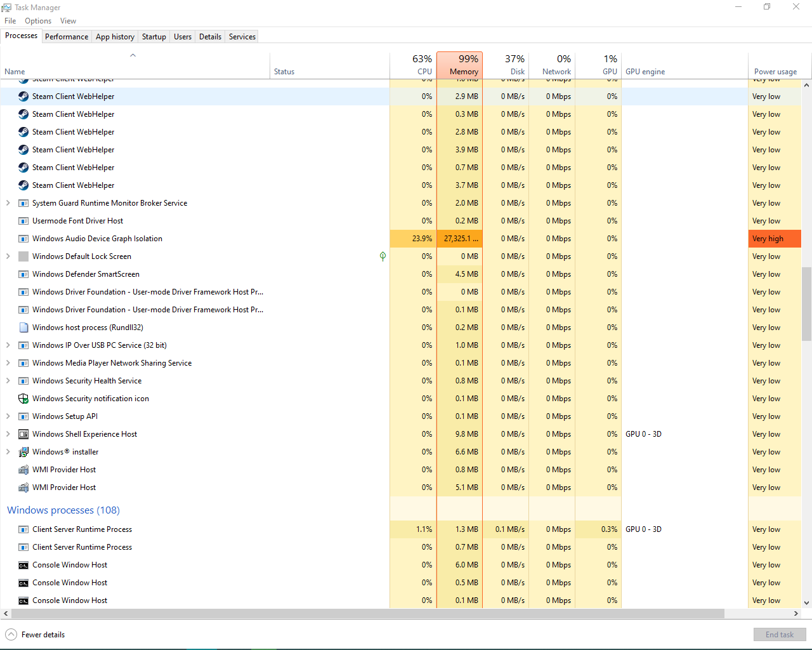Click GPU 0 - 3D for Shell Experience Host
The image size is (812, 650).
point(643,434)
